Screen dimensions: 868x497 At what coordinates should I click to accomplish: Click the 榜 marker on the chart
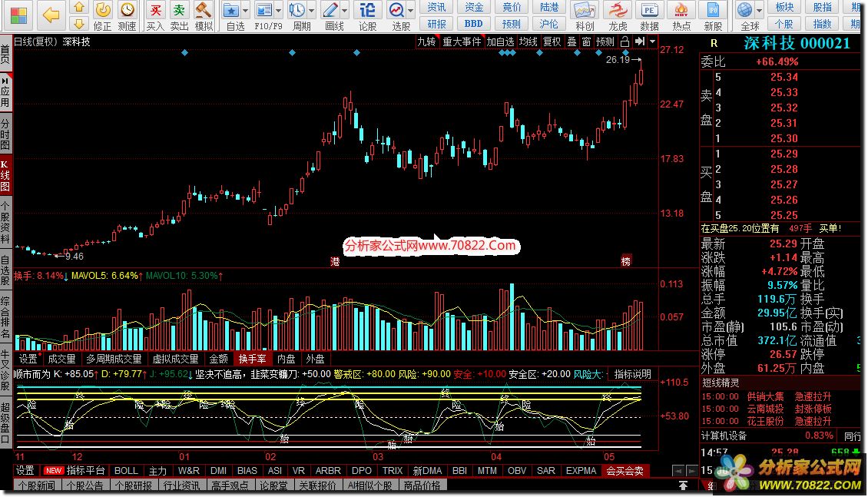625,261
